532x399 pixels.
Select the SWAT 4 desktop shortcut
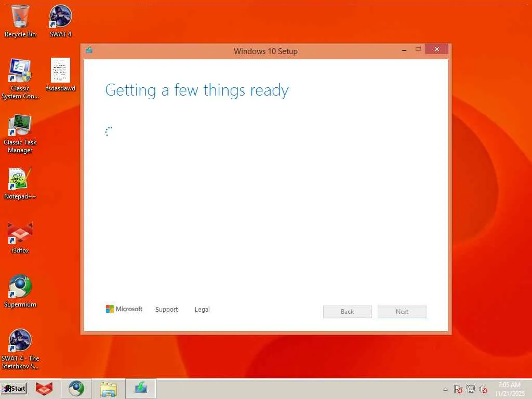click(x=60, y=21)
